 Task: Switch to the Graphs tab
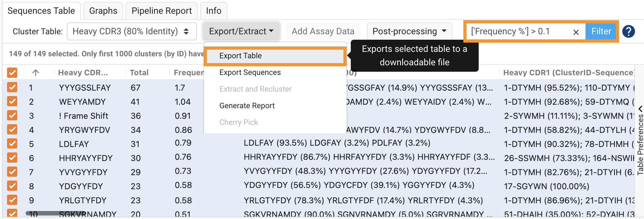(x=103, y=11)
